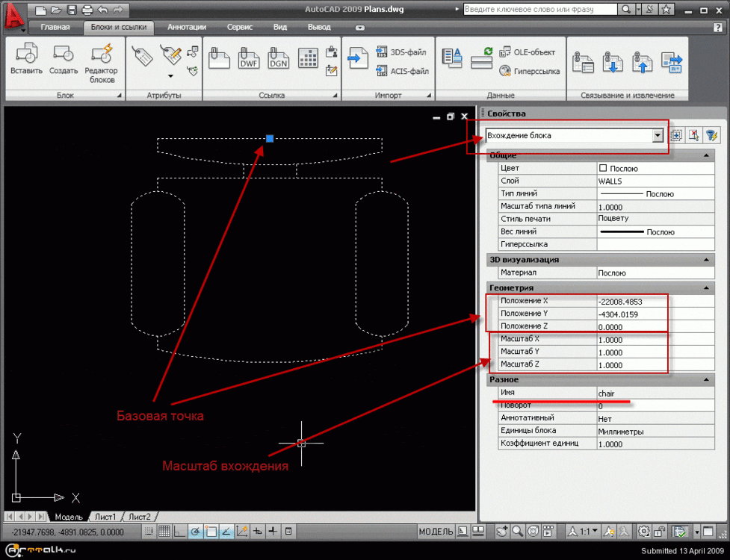Collapse the Геометрия section
This screenshot has height=560, width=730.
(705, 287)
